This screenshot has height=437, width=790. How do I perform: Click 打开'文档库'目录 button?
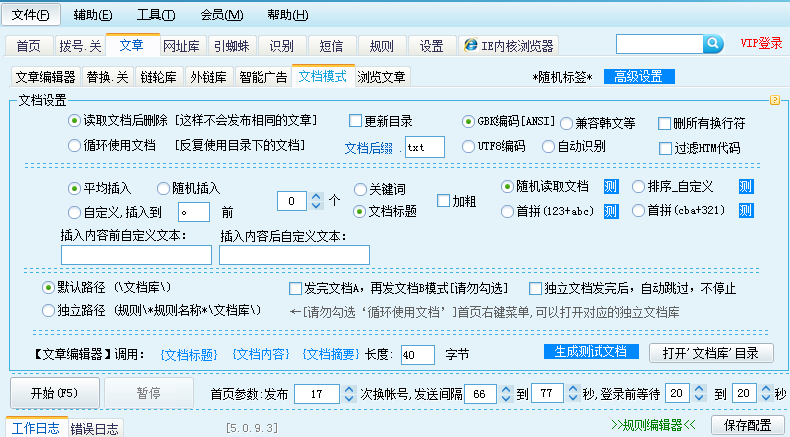pyautogui.click(x=711, y=353)
